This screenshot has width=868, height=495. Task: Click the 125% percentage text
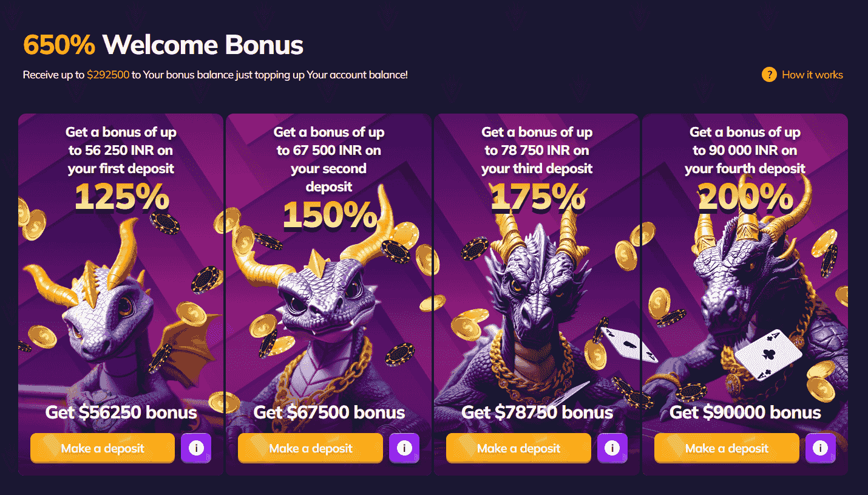point(121,196)
